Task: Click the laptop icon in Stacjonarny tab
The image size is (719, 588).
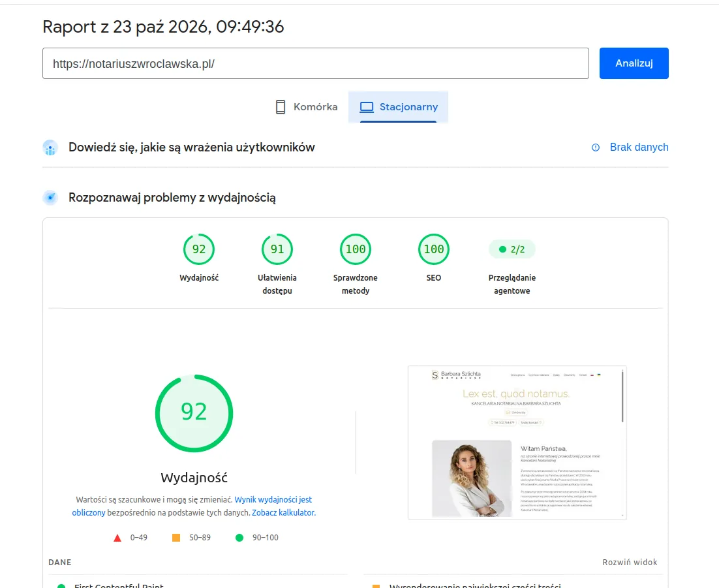Action: [x=367, y=107]
